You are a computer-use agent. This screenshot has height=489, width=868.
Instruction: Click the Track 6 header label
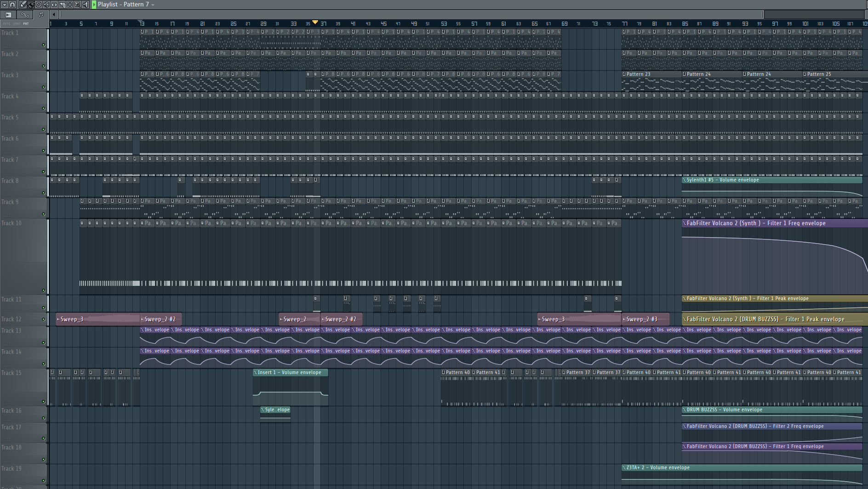[x=10, y=139]
